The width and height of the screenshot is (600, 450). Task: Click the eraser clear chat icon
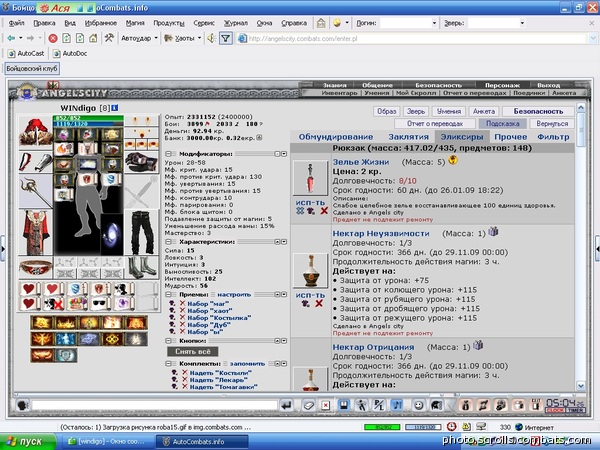[308, 405]
